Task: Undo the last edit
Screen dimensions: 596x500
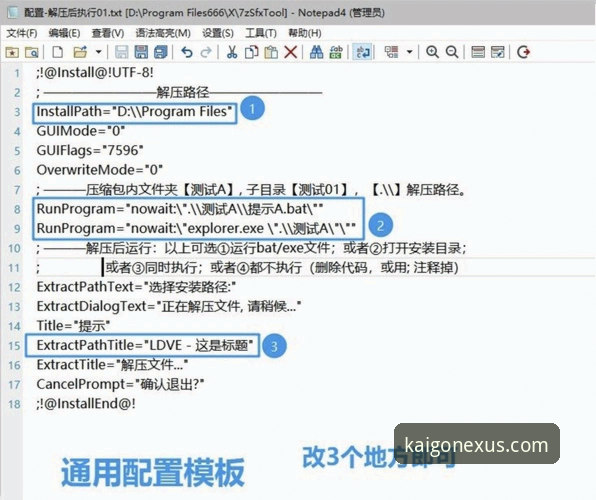Action: pos(187,52)
